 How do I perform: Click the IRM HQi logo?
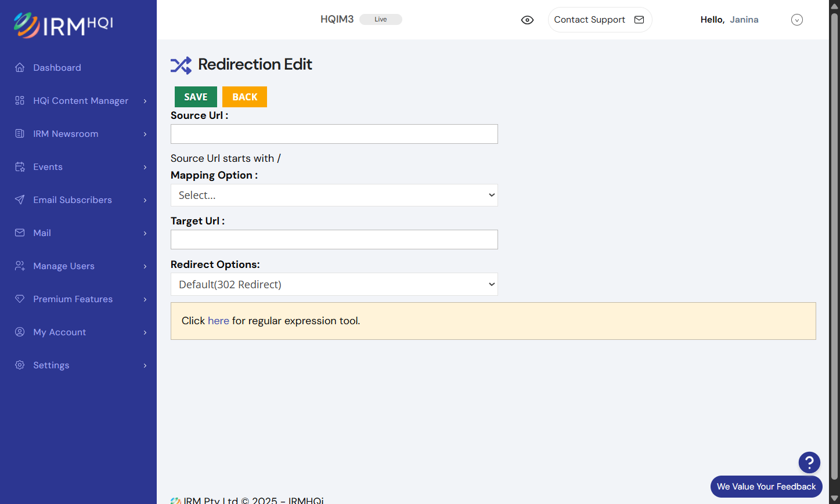63,25
